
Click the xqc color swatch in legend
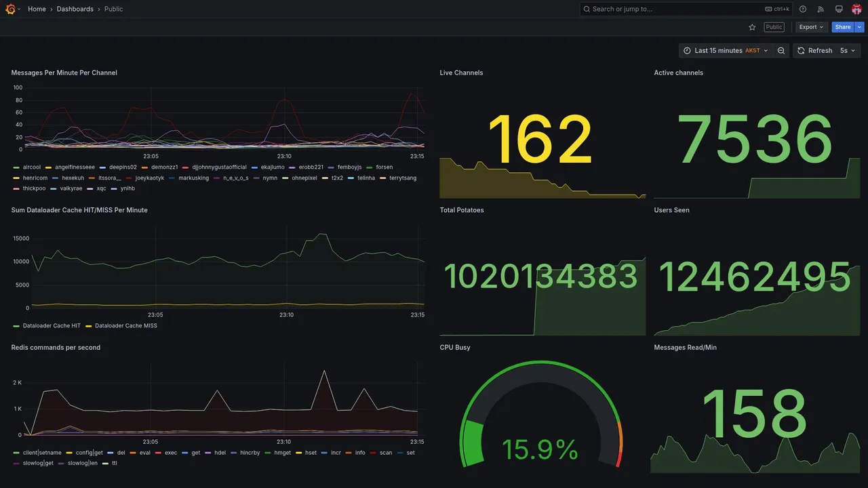point(90,189)
